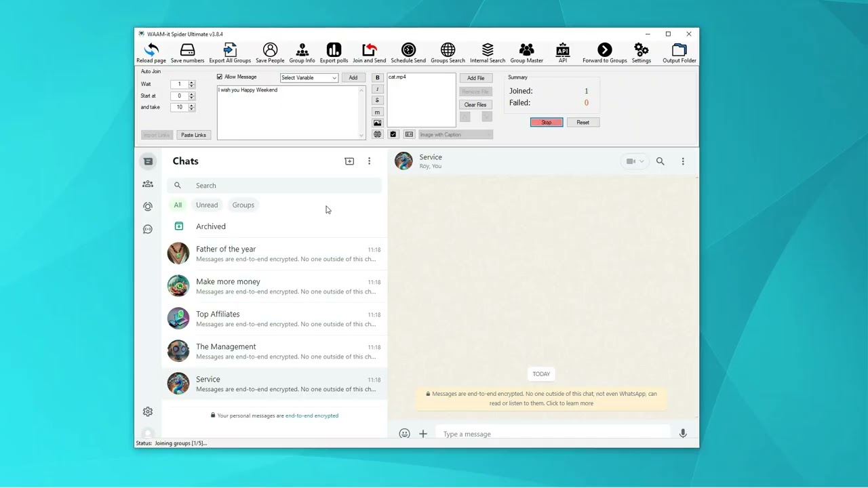Screen dimensions: 868x488
Task: Open the Image with Caption dropdown
Action: point(456,134)
